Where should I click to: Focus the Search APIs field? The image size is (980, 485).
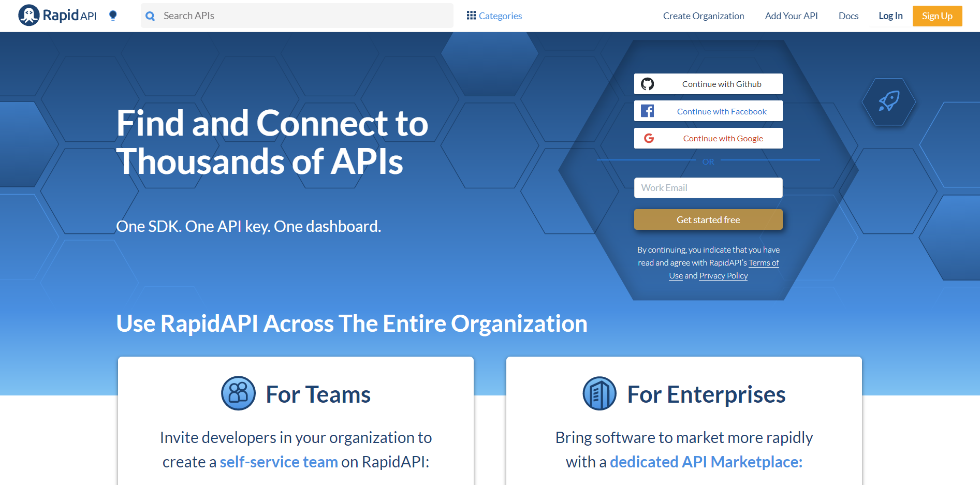(x=297, y=16)
